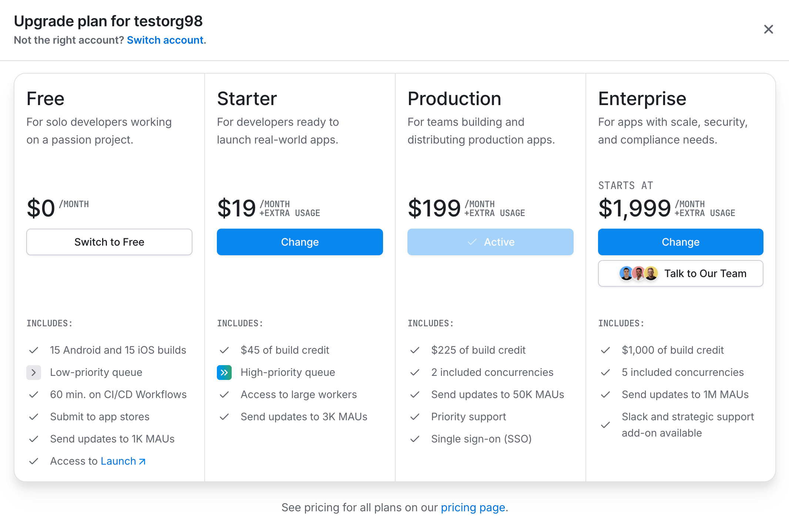The height and width of the screenshot is (532, 789).
Task: Open the Launch link in Free plan
Action: (118, 461)
